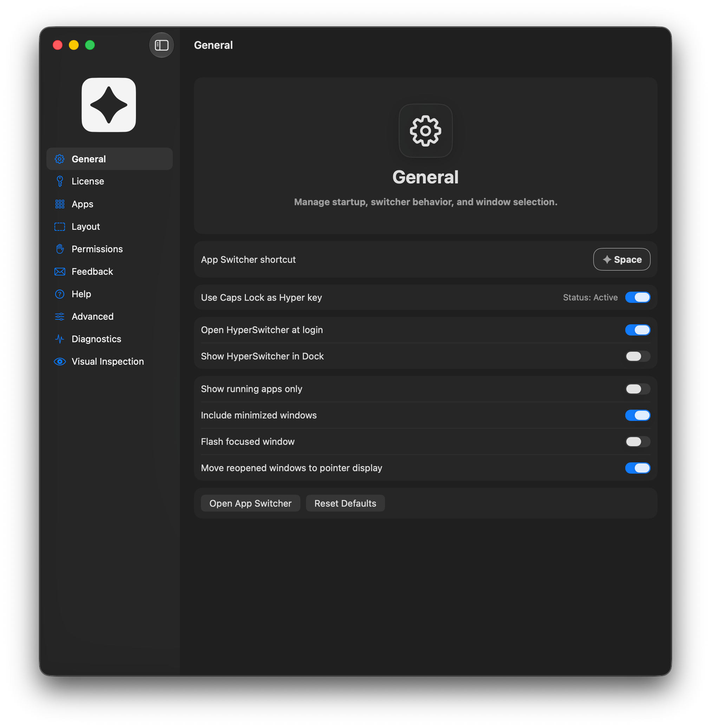This screenshot has height=728, width=711.
Task: Go to the License section
Action: pyautogui.click(x=109, y=182)
